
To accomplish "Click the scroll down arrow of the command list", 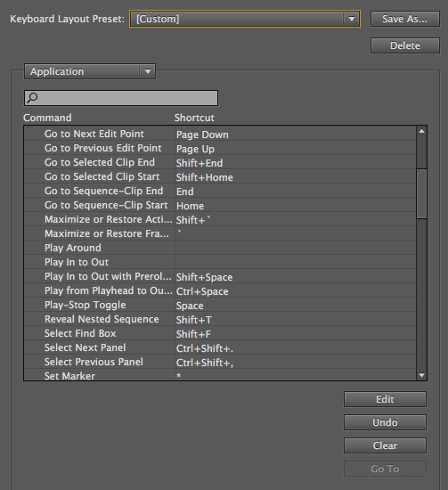I will coord(421,375).
